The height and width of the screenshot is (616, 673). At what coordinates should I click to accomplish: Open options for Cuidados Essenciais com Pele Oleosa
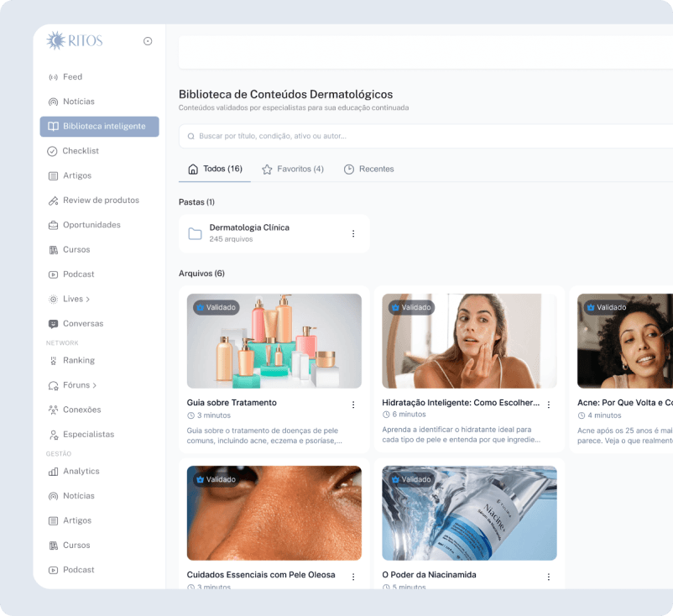353,577
